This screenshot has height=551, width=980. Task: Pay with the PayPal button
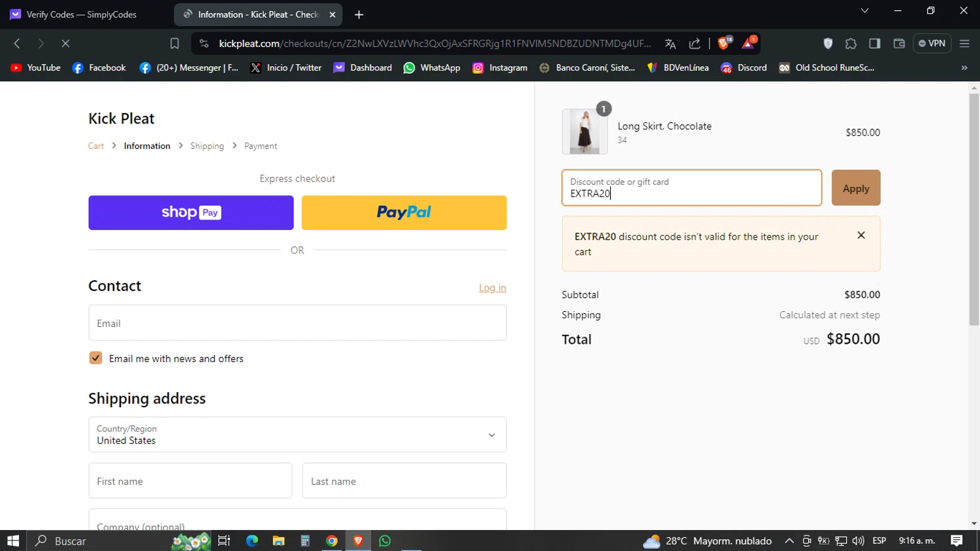click(x=404, y=212)
